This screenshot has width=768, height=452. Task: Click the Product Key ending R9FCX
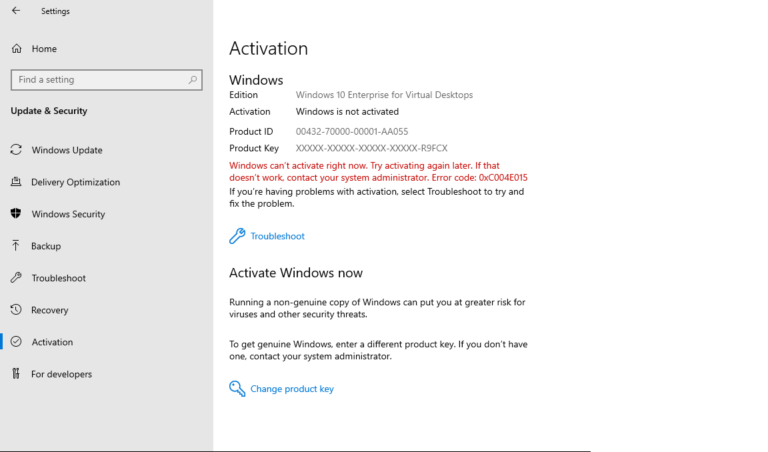pos(371,148)
